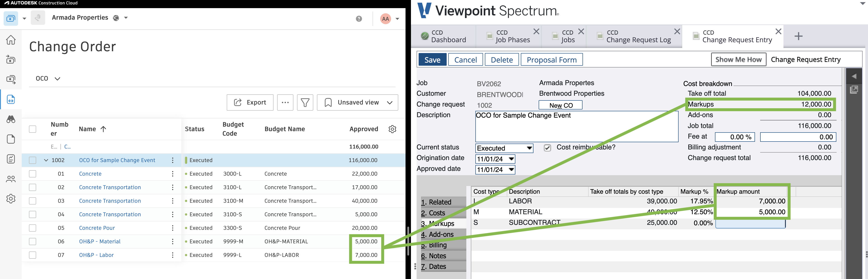
Task: Open the AA user avatar
Action: tap(385, 19)
